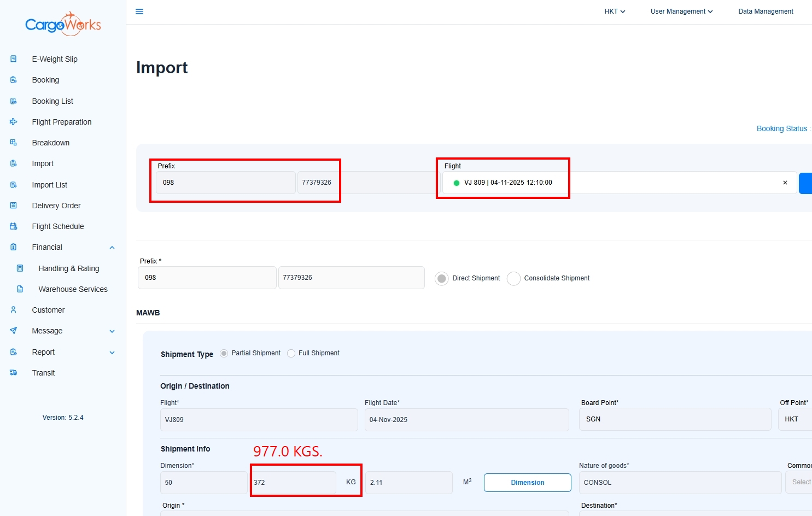The height and width of the screenshot is (516, 812).
Task: Click the Dimension button
Action: (x=527, y=483)
